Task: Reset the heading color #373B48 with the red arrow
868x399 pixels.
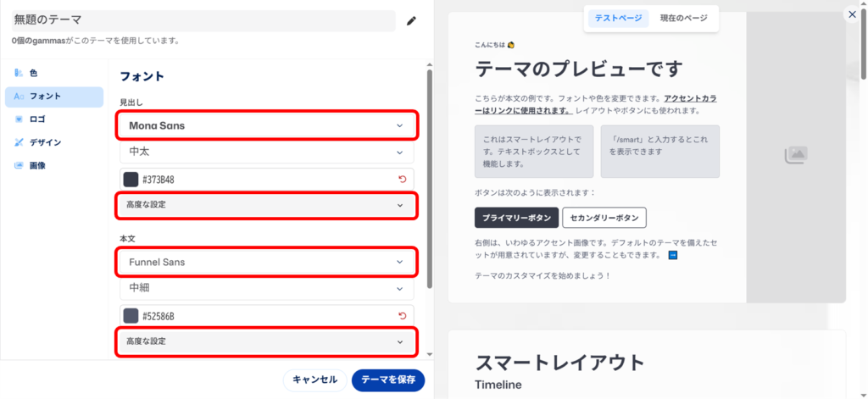Action: pyautogui.click(x=402, y=179)
